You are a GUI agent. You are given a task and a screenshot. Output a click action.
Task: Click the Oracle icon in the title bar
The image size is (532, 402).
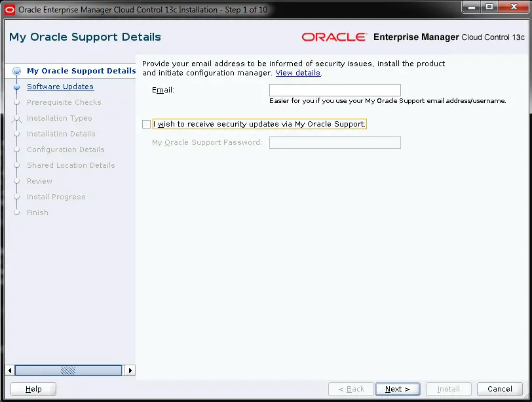point(10,10)
